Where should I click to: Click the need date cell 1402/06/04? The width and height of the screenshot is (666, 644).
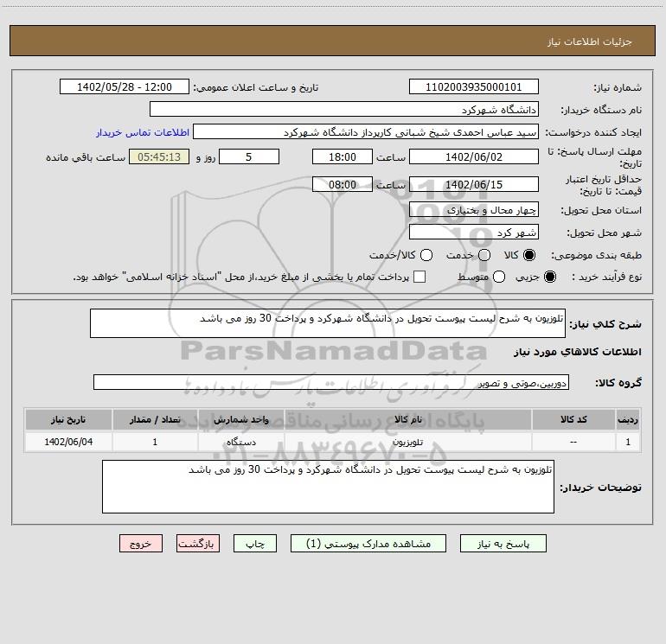[x=68, y=442]
